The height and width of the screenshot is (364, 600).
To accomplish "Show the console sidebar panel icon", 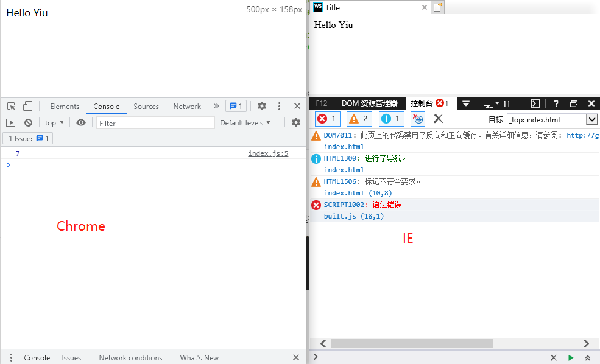I will click(x=11, y=123).
